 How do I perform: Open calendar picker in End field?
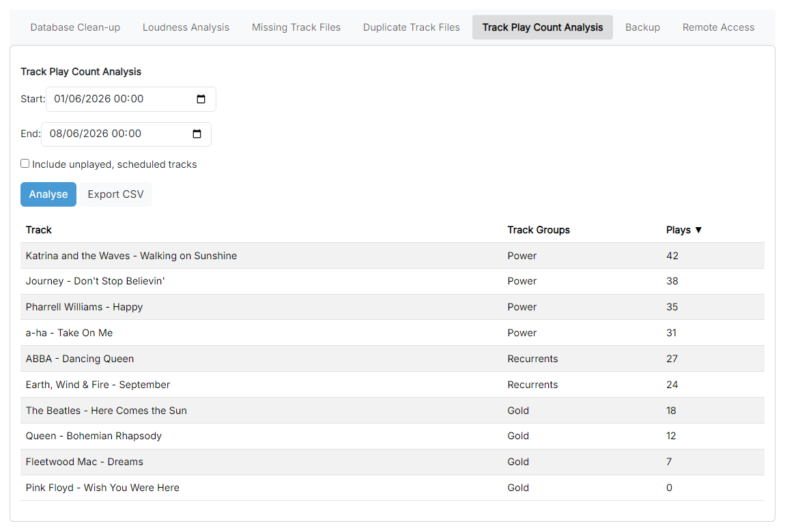pyautogui.click(x=197, y=134)
